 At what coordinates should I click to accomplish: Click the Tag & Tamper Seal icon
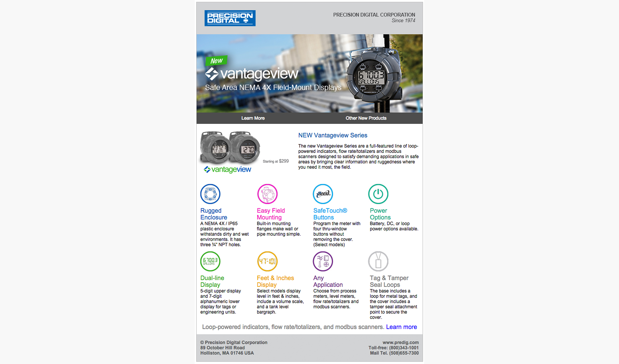tap(378, 261)
